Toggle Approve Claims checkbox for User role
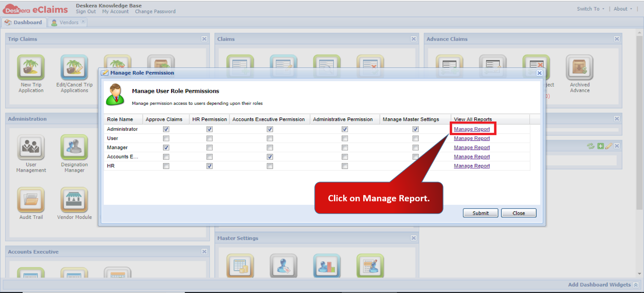644x293 pixels. (166, 138)
